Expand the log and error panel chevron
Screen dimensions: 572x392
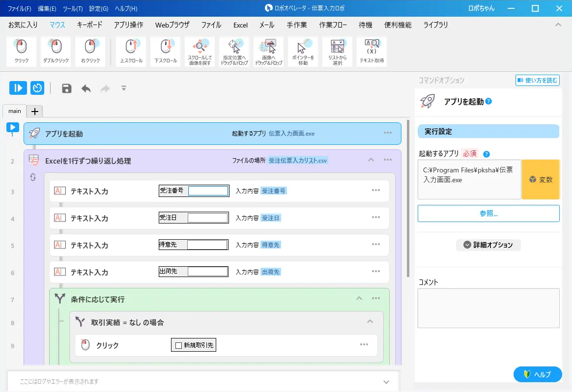pyautogui.click(x=386, y=382)
